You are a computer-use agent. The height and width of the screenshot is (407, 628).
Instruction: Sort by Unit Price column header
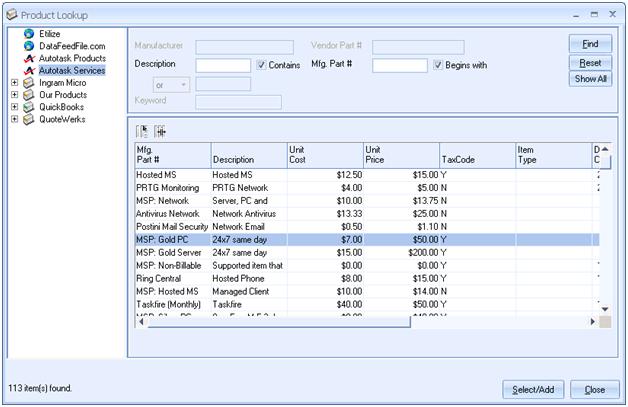[x=400, y=154]
